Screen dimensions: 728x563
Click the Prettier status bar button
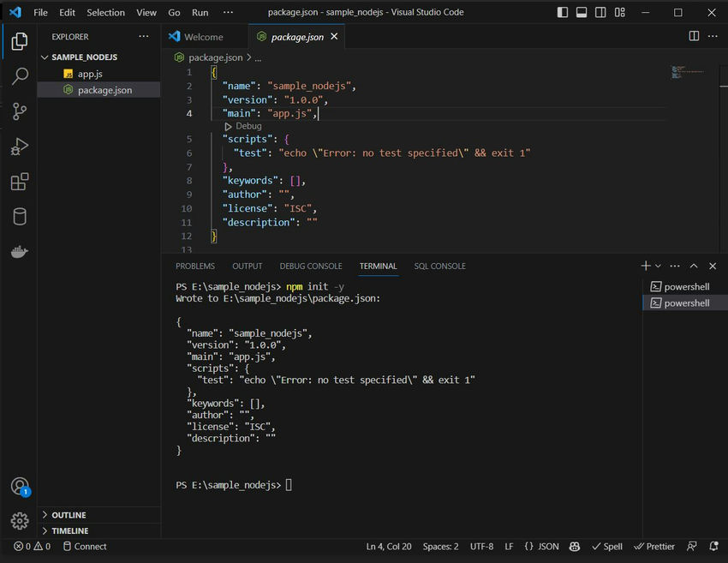click(654, 546)
